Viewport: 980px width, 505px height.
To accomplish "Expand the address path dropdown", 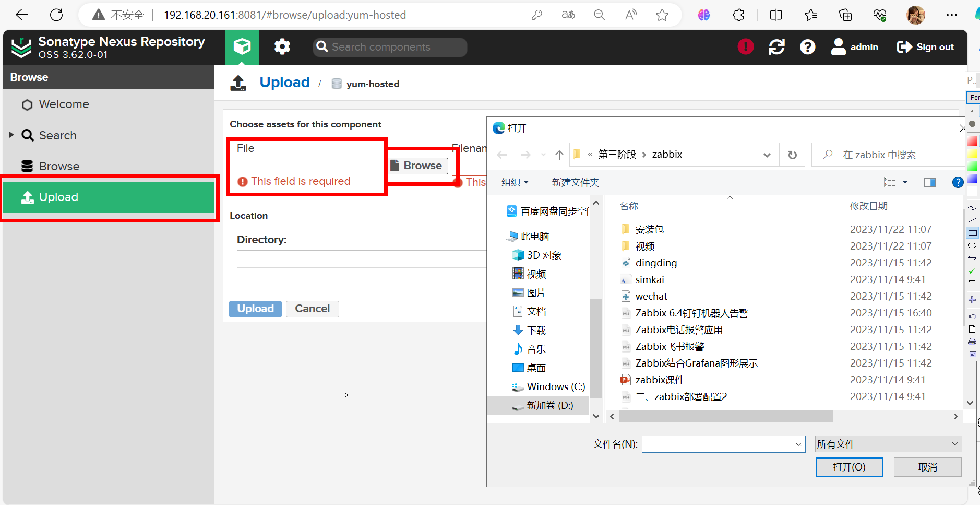I will 767,155.
